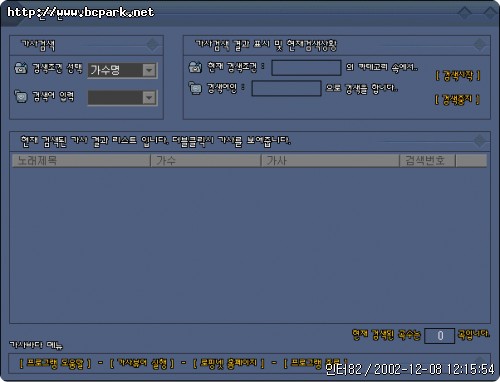Sort by 가수 column header
Viewport: 500px width, 382px height.
(x=205, y=161)
